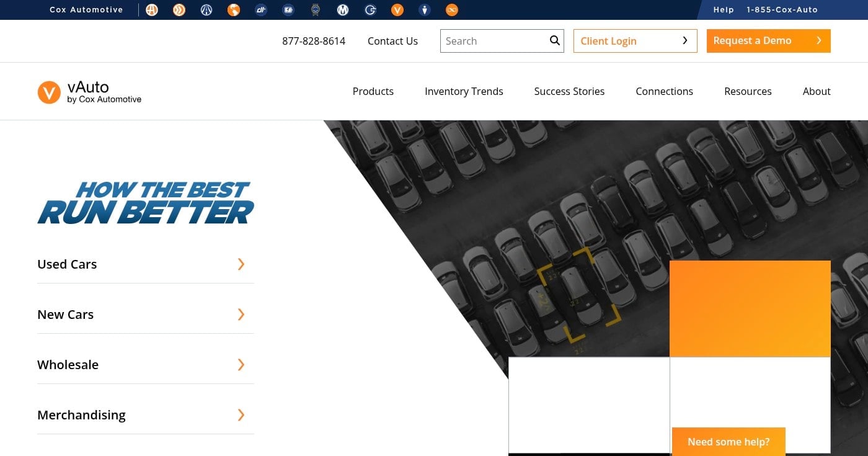The height and width of the screenshot is (456, 868).
Task: Click the arrow on Request a Demo button
Action: pos(819,40)
